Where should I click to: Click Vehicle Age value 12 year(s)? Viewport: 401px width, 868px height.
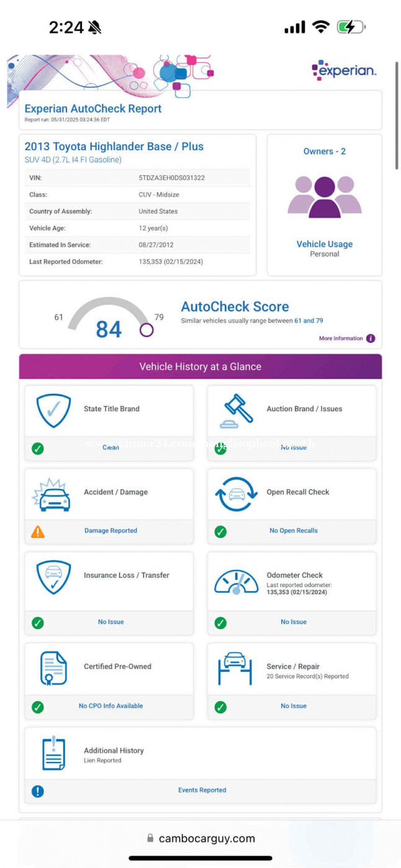[x=154, y=228]
